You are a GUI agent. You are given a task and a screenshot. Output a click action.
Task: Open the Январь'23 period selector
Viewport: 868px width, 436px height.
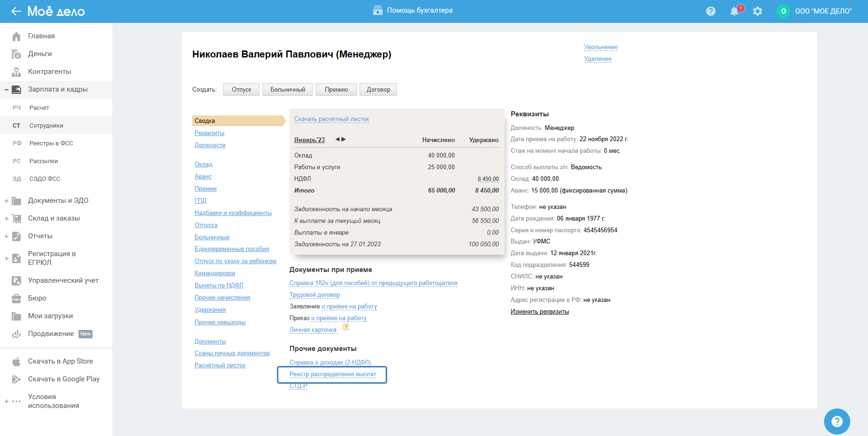[309, 140]
